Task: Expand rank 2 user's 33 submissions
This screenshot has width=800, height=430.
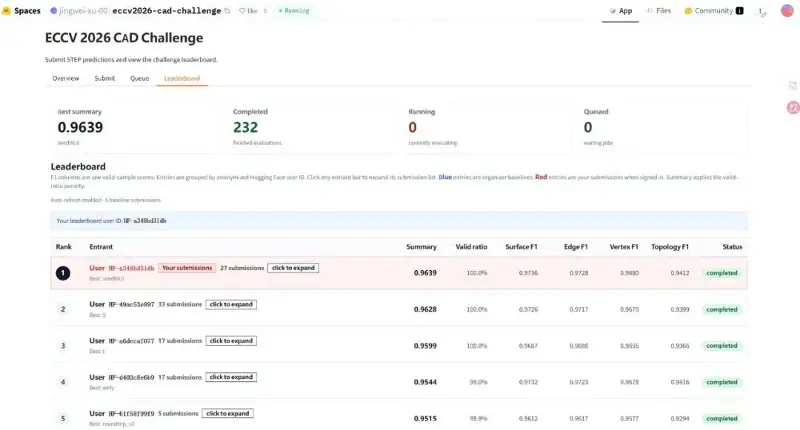Action: point(231,304)
